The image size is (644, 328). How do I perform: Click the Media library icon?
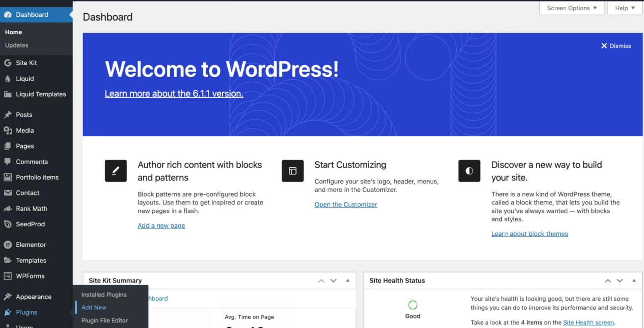pyautogui.click(x=7, y=130)
